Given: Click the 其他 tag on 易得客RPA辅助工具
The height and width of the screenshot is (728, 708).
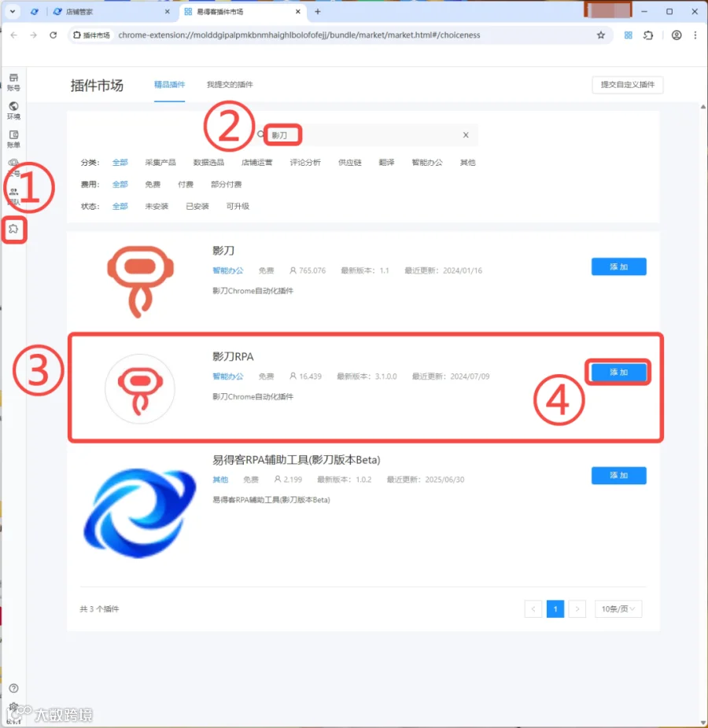Looking at the screenshot, I should pyautogui.click(x=220, y=479).
